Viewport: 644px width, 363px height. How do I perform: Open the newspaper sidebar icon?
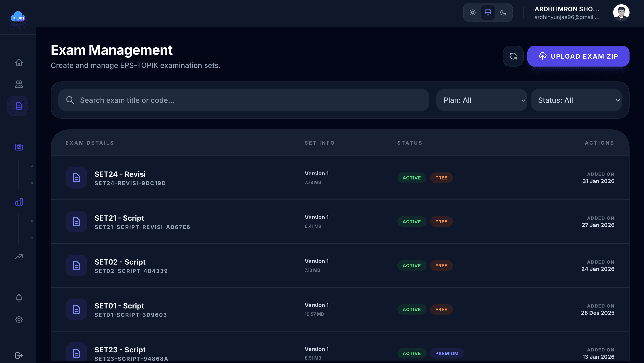point(19,147)
